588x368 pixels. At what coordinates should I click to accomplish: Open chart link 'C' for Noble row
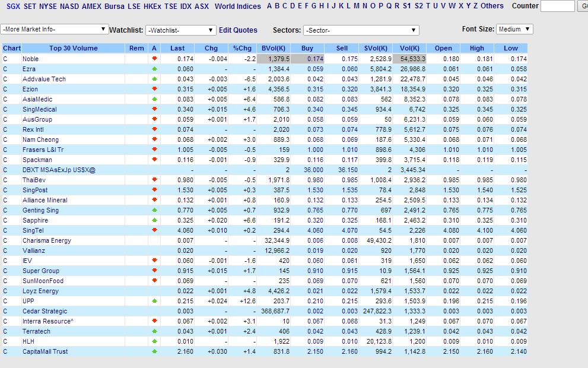tap(5, 59)
